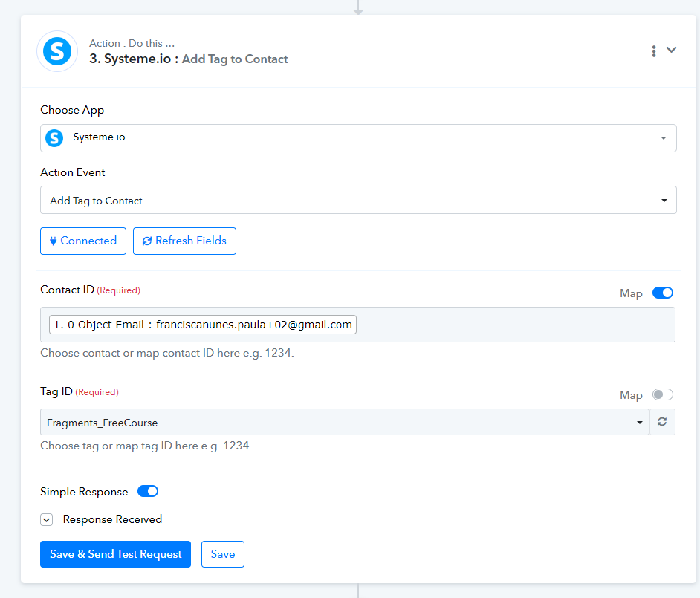Open the three-dot step options menu

click(x=654, y=51)
